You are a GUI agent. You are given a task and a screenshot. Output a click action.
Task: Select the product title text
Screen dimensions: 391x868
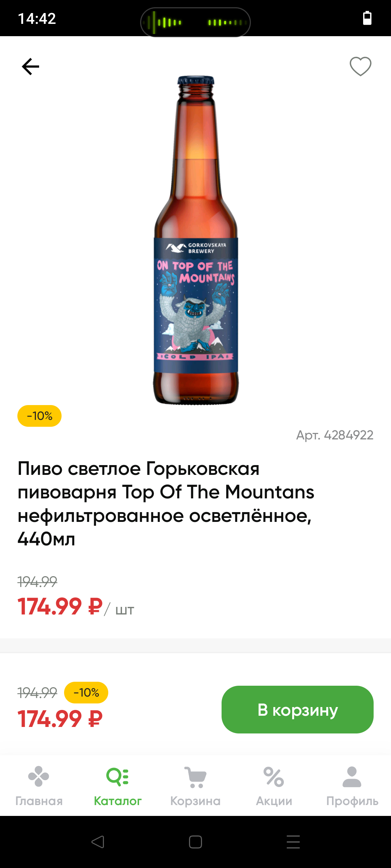click(x=166, y=504)
